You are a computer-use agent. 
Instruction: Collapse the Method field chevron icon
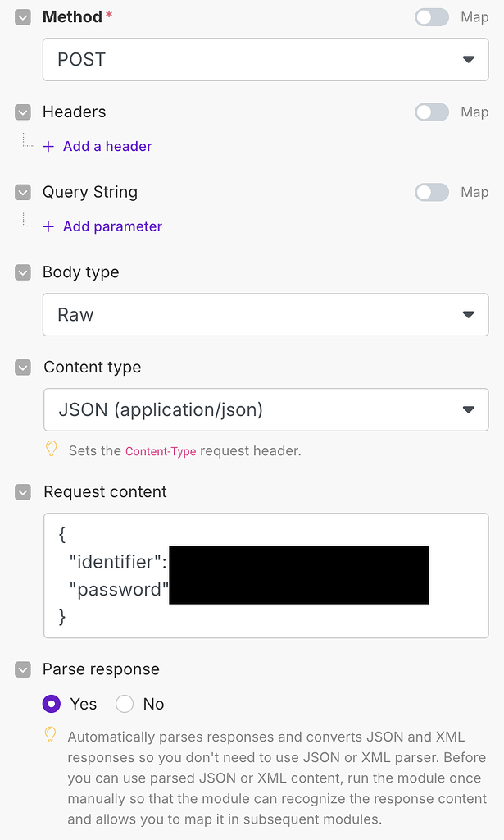point(23,17)
